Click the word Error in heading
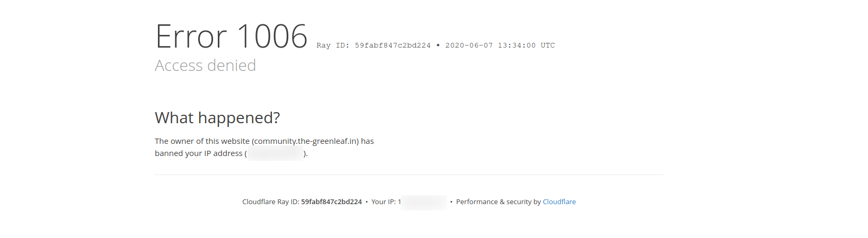Viewport: 868px width, 238px height. click(x=191, y=36)
